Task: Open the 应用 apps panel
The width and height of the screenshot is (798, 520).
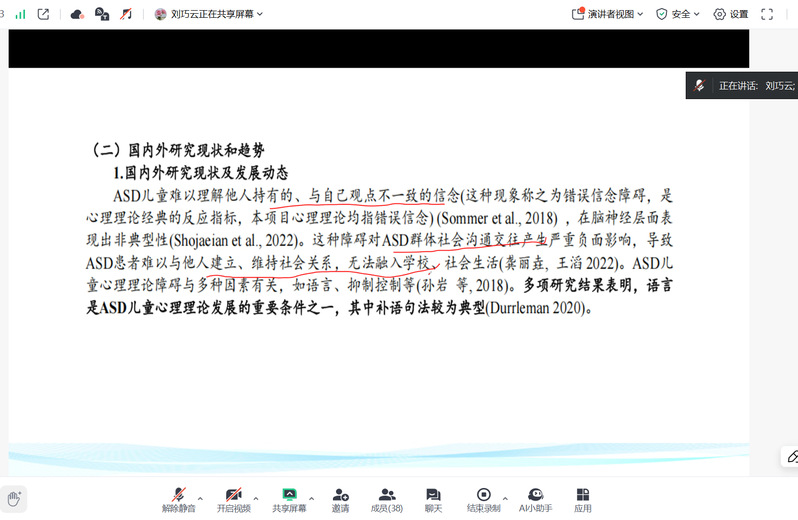Action: pyautogui.click(x=582, y=499)
